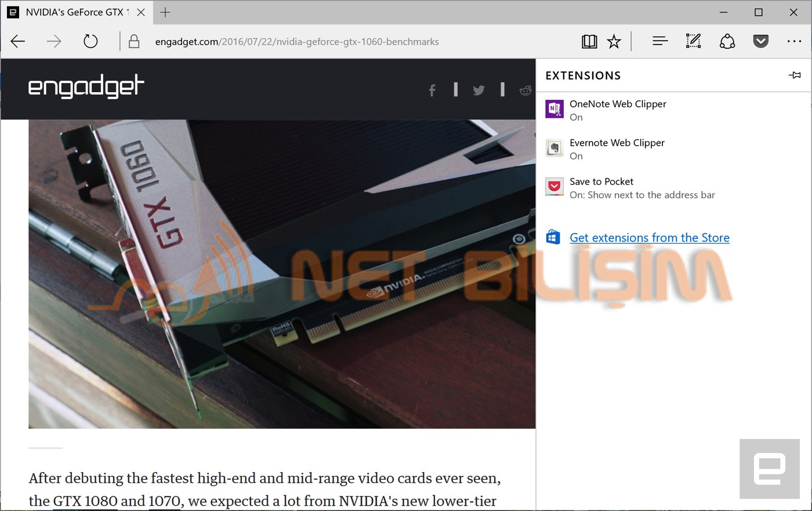Click the Save to Pocket extension icon

(554, 187)
